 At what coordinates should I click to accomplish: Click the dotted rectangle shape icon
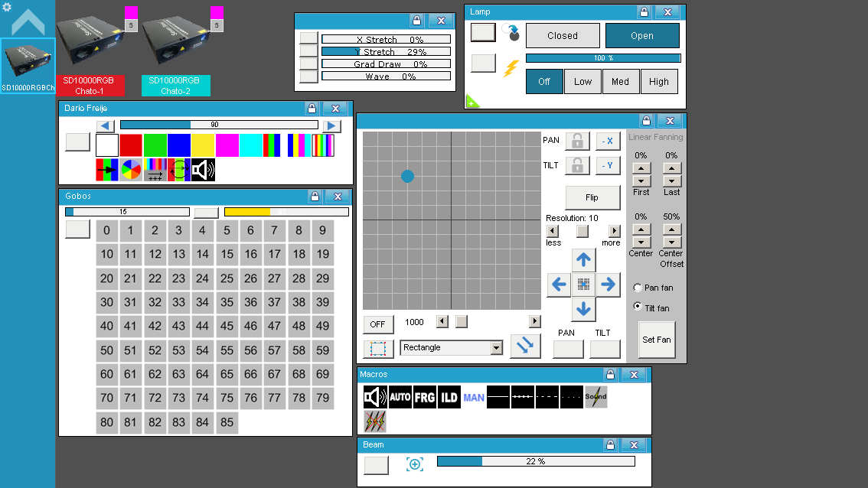378,349
